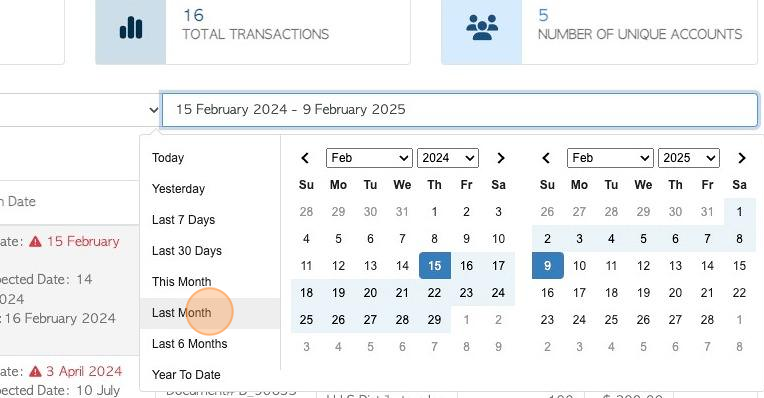The height and width of the screenshot is (398, 764).
Task: Select February 9 in the 2025 calendar
Action: coord(548,265)
